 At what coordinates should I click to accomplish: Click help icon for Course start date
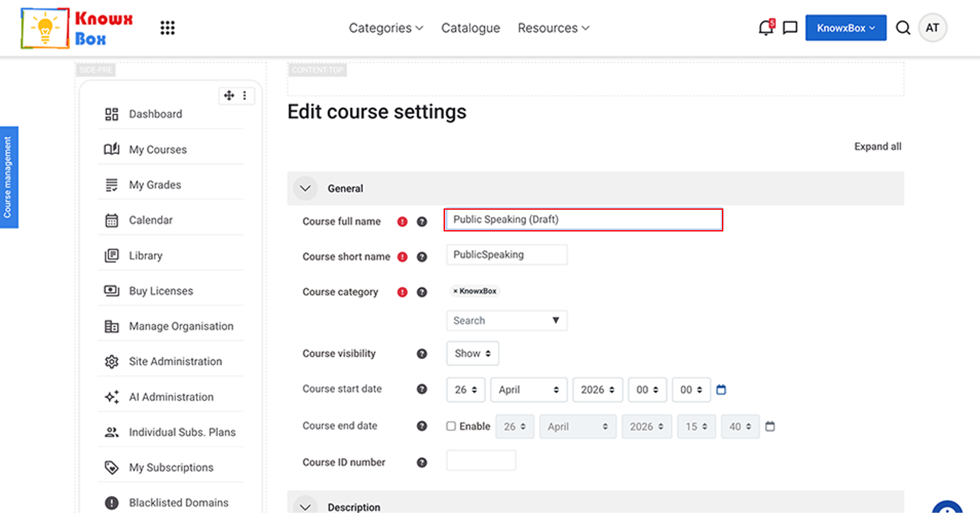[x=422, y=389]
